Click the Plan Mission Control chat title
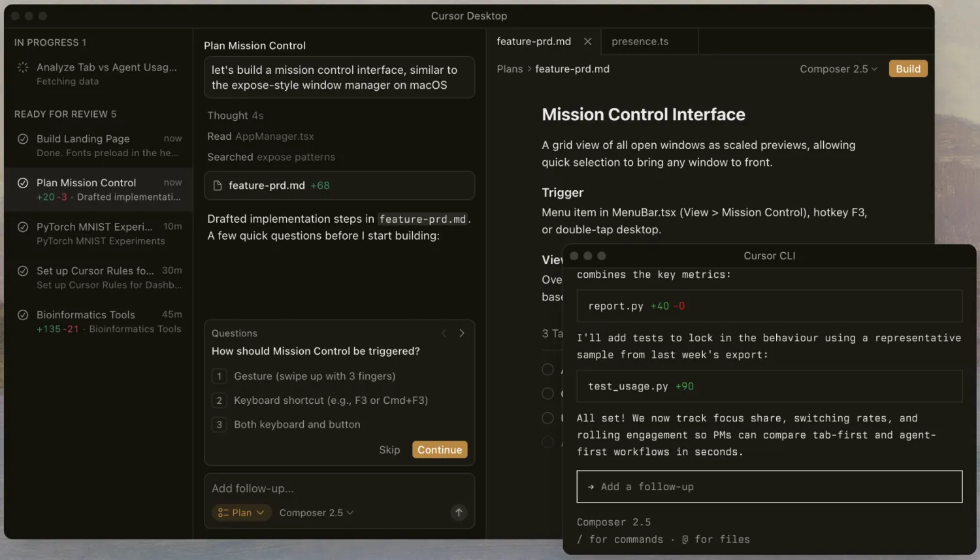 [255, 46]
